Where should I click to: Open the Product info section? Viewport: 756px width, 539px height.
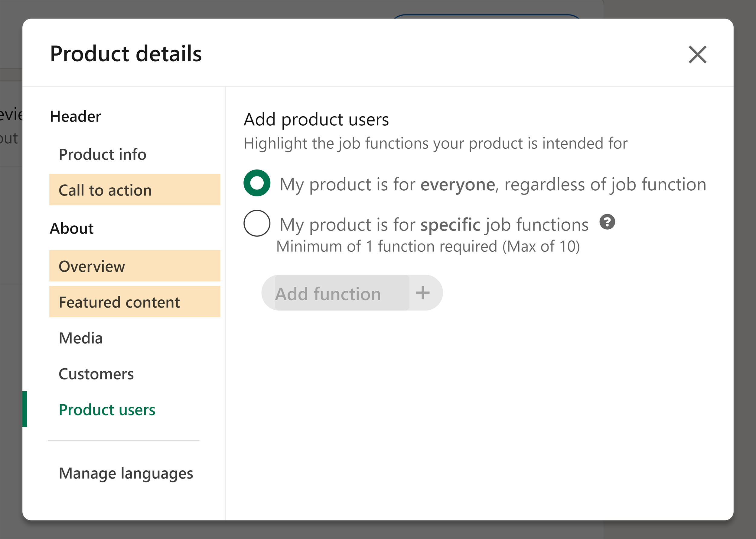point(102,154)
